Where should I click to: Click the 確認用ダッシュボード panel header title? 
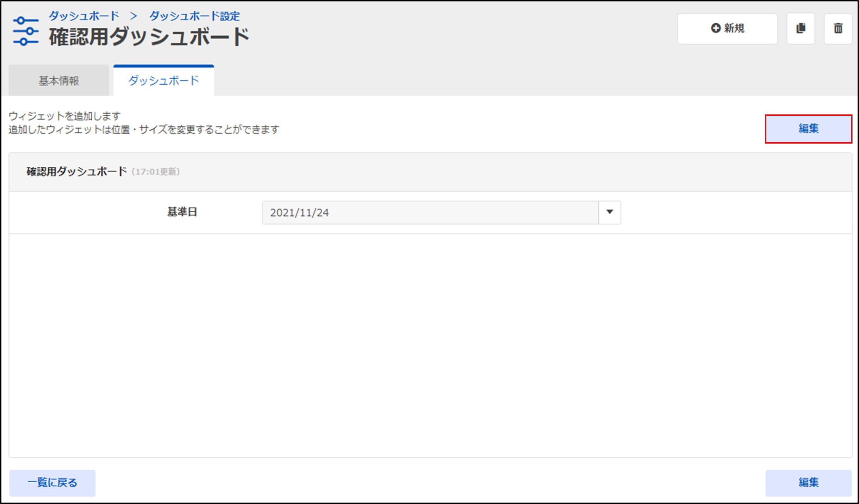click(76, 172)
